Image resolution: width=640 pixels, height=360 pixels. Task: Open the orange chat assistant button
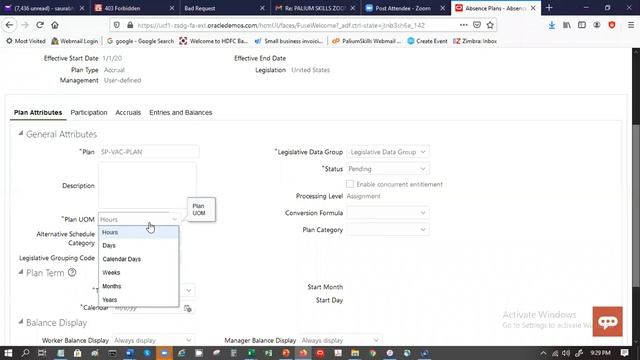(x=607, y=322)
